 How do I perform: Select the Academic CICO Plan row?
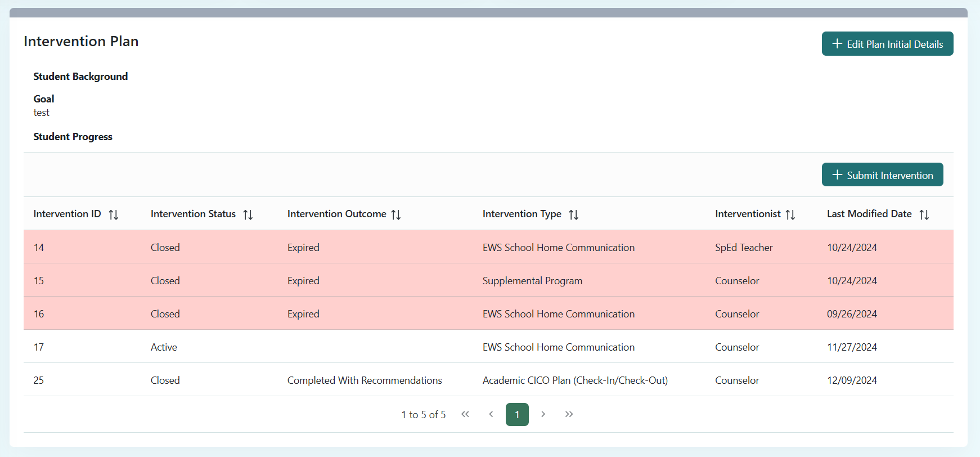(575, 380)
